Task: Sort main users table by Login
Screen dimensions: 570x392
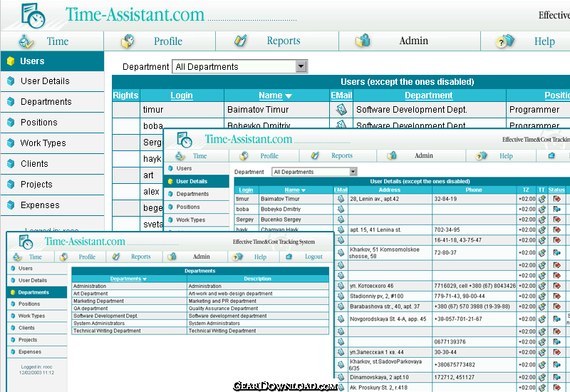Action: (182, 96)
